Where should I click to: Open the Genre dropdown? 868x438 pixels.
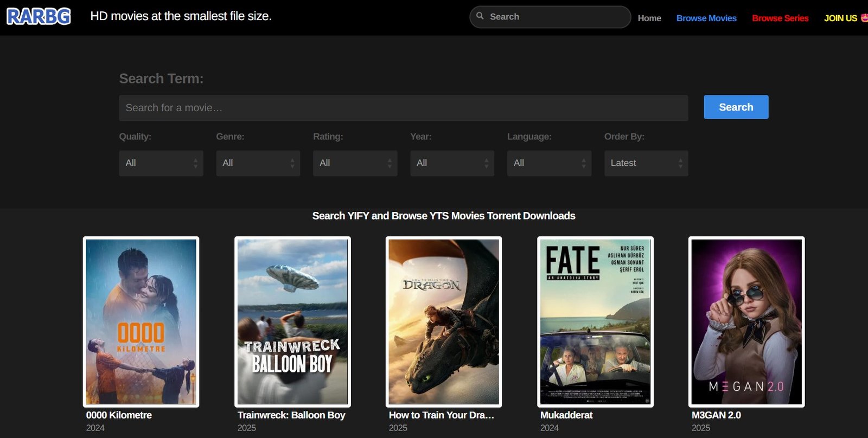coord(258,163)
